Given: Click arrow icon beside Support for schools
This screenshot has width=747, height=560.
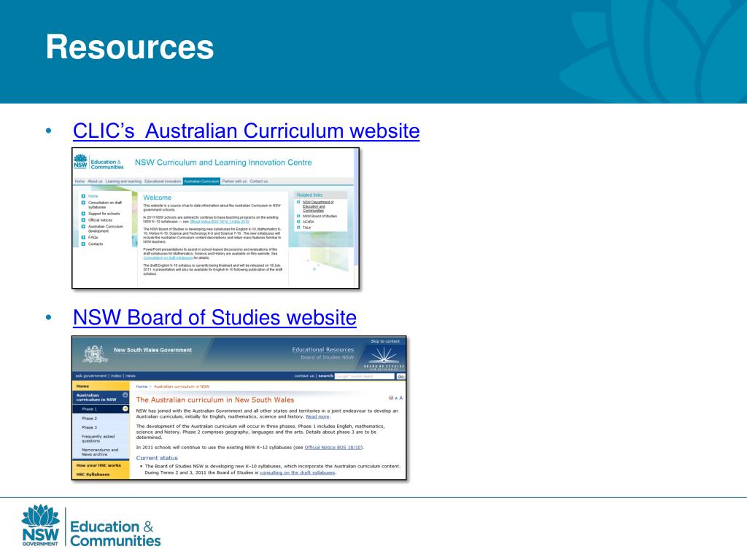Looking at the screenshot, I should point(83,214).
